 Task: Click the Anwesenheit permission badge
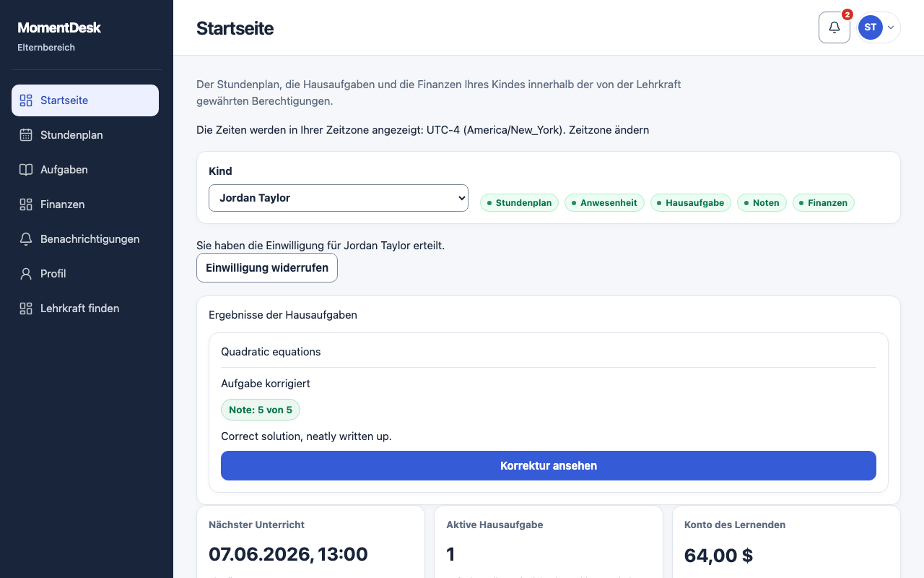[x=605, y=203]
